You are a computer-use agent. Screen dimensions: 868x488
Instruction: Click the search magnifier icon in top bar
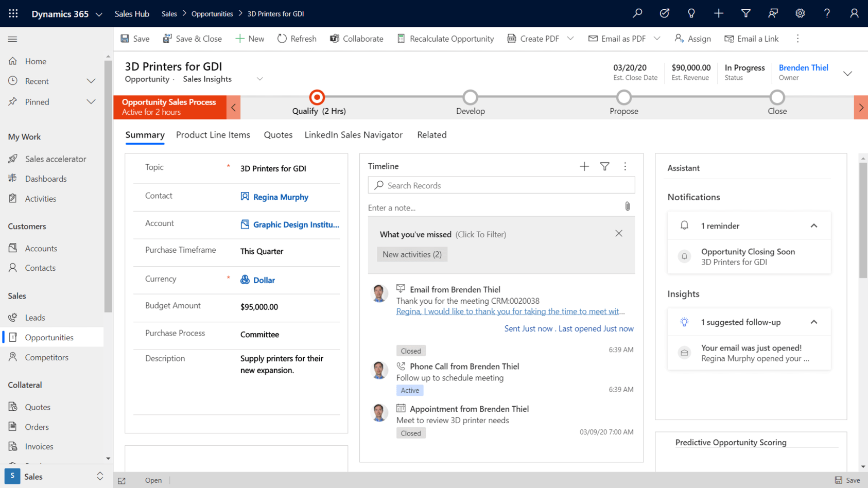coord(637,13)
